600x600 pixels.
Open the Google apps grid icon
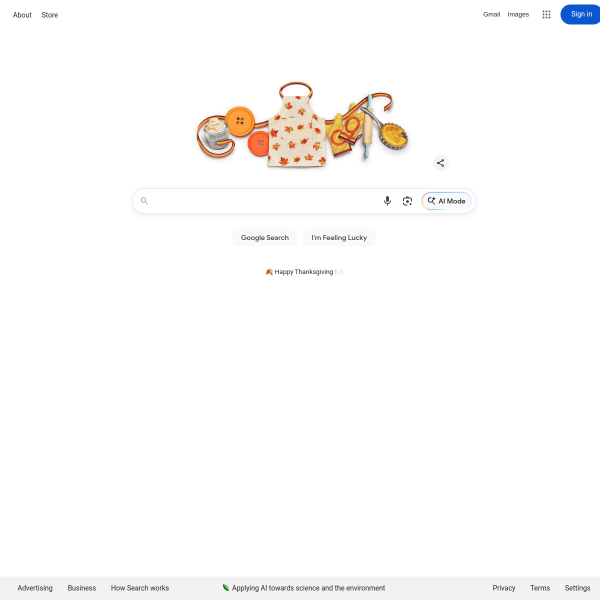546,15
